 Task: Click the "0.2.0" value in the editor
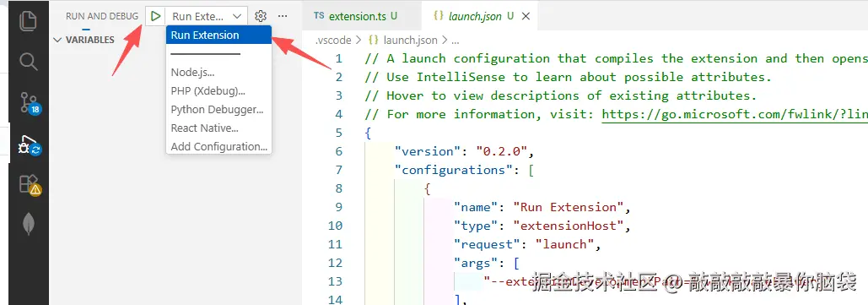[502, 151]
